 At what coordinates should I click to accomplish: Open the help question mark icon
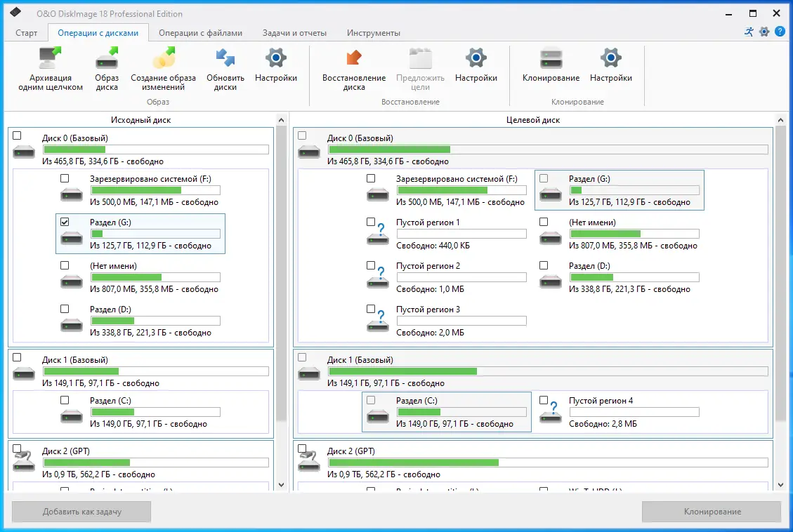point(780,32)
